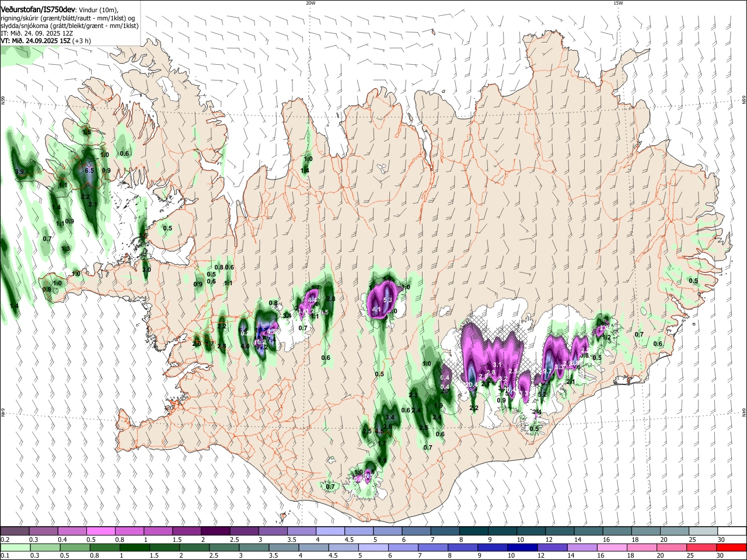The height and width of the screenshot is (560, 747).
Task: Click the palest green rain swatch above 0.1
Action: [14, 547]
